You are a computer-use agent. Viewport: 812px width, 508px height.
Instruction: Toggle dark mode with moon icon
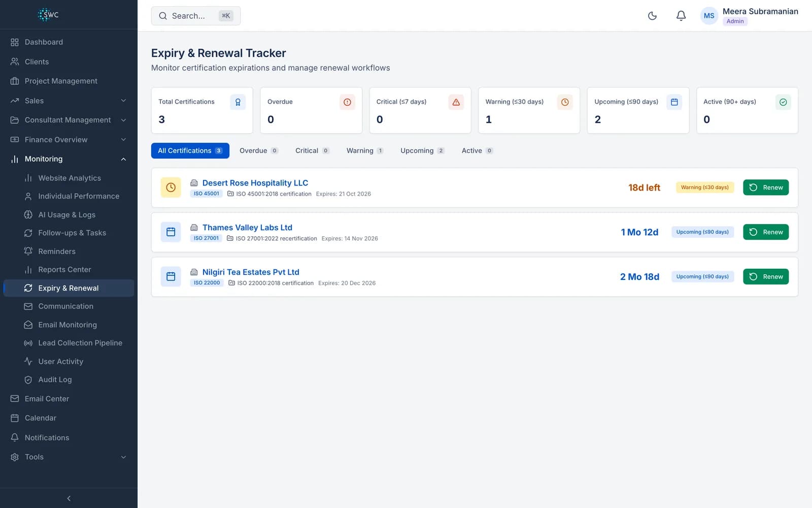tap(652, 16)
